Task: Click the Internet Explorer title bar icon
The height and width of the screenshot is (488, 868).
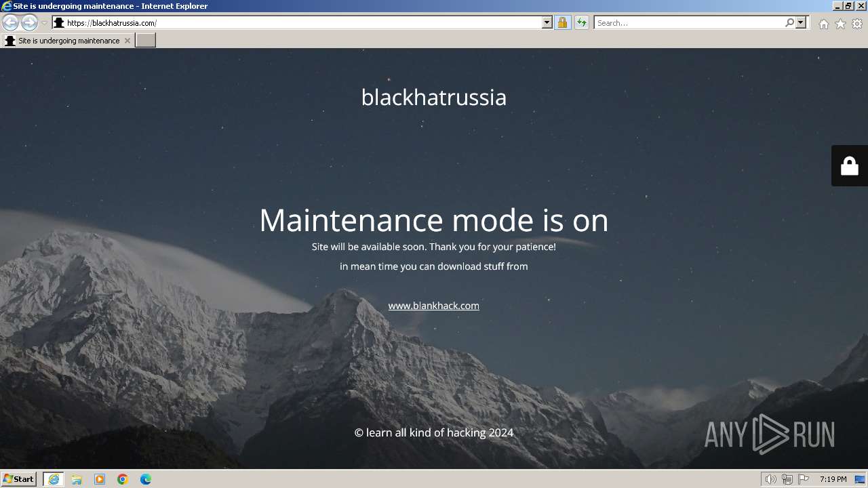Action: click(7, 5)
